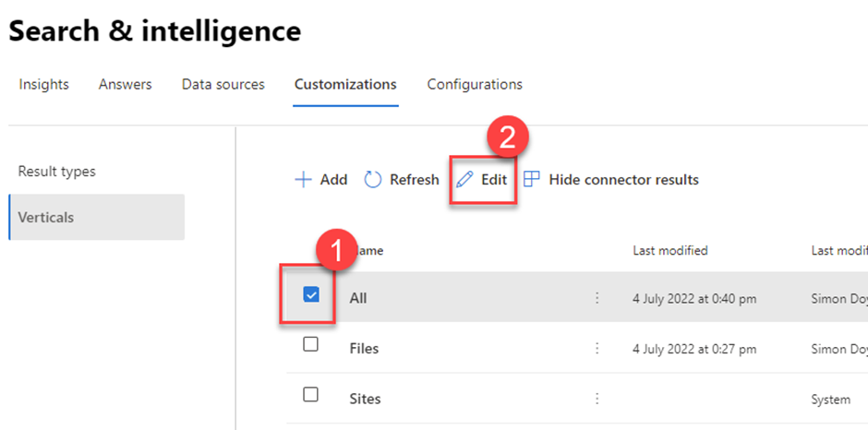868x430 pixels.
Task: Open the Files vertical name
Action: point(364,349)
